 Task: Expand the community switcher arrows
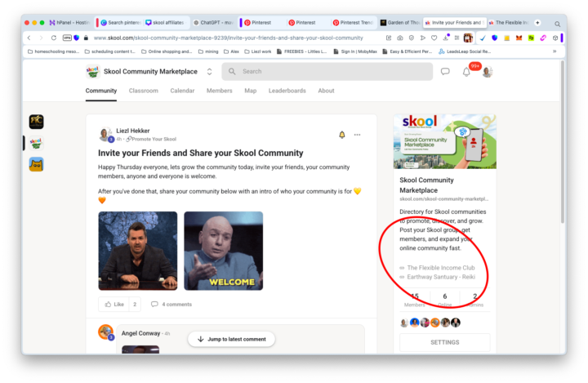click(x=210, y=72)
